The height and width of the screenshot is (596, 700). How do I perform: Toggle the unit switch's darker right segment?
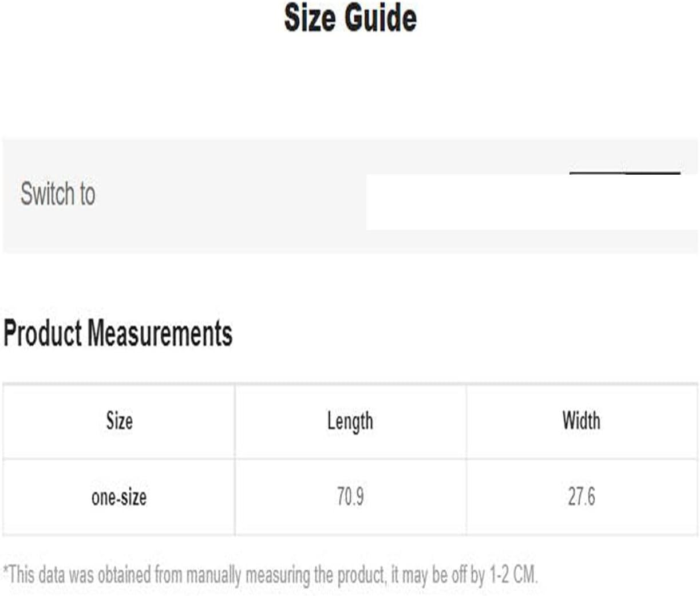point(652,173)
